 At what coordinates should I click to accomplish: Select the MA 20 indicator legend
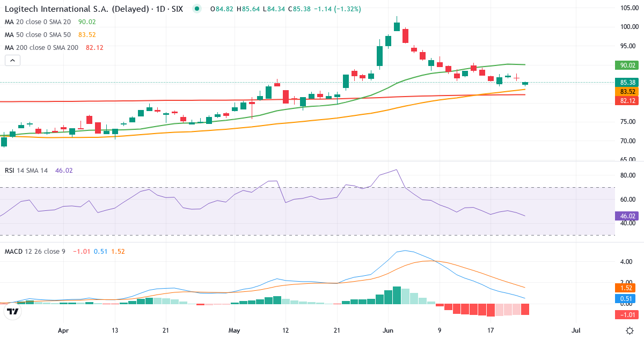coord(50,21)
